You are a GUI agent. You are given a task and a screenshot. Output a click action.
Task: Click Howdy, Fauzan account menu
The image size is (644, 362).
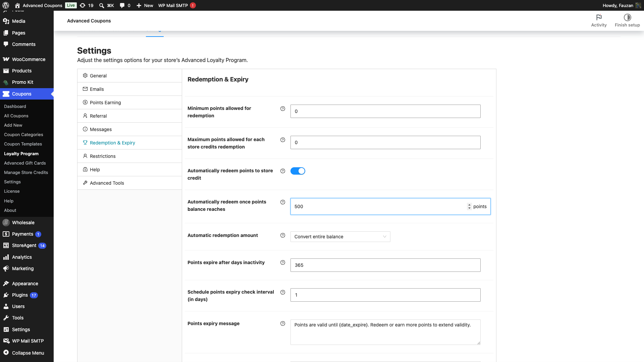click(x=622, y=5)
